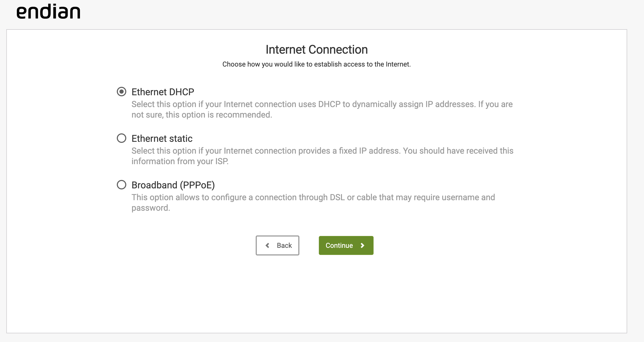Screen dimensions: 644x342
Task: Click the word 'password.' in PPPoE description
Action: point(151,208)
